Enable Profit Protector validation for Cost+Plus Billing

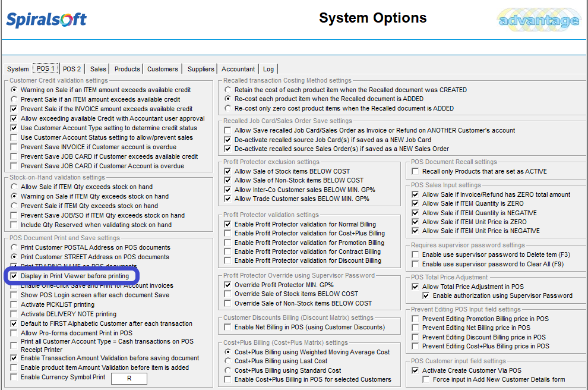point(227,233)
